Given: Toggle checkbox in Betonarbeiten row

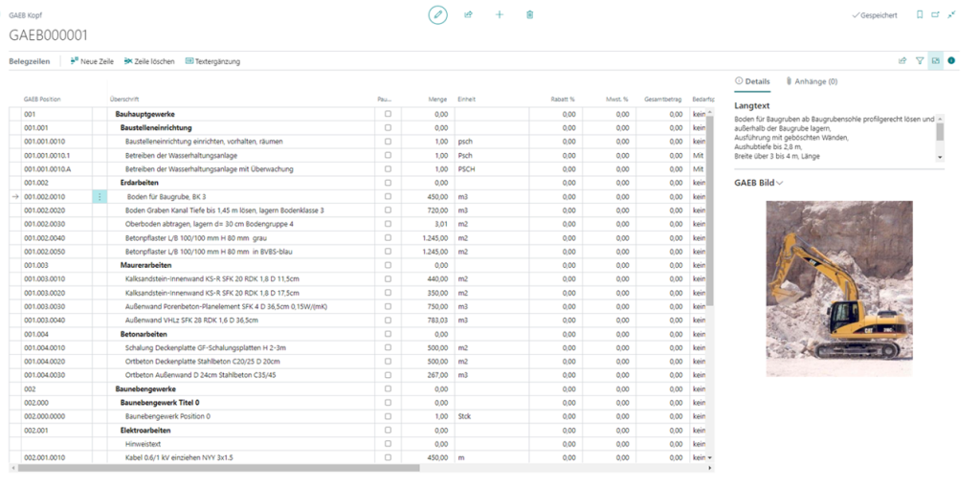Looking at the screenshot, I should click(x=389, y=335).
